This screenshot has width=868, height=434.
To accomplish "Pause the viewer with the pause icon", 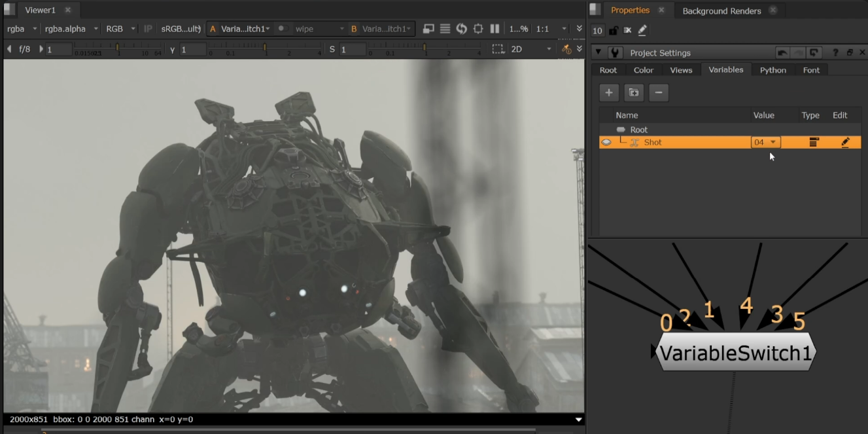I will point(495,29).
